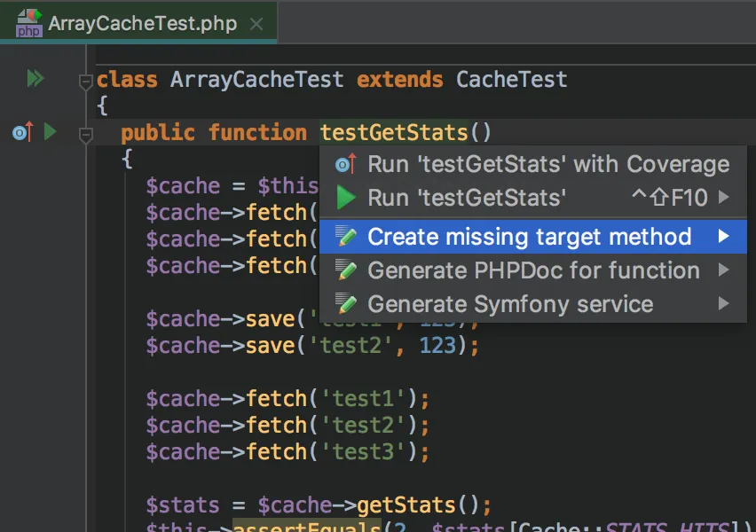This screenshot has height=532, width=756.
Task: Close the ArrayCacheTest.php tab
Action: (x=256, y=24)
